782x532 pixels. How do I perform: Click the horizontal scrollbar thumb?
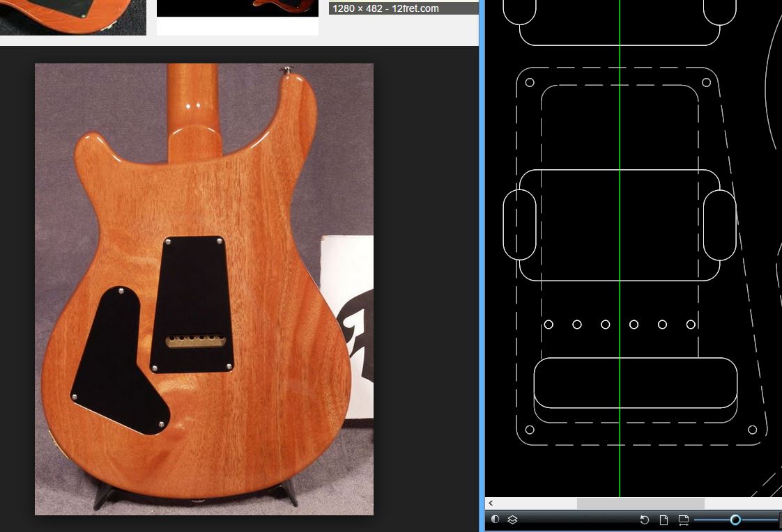640,503
